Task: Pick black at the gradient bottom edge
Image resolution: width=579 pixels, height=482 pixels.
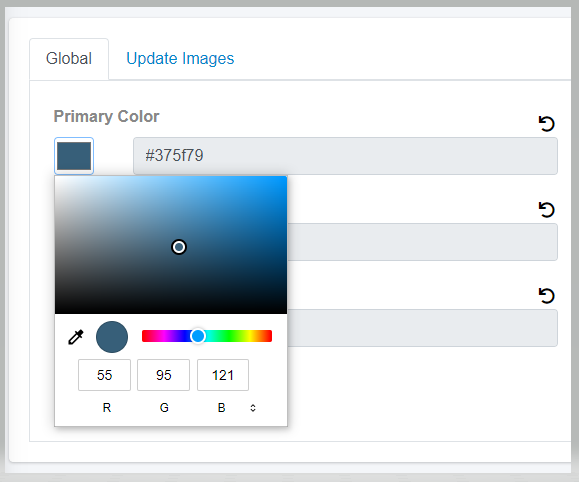Action: tap(171, 311)
